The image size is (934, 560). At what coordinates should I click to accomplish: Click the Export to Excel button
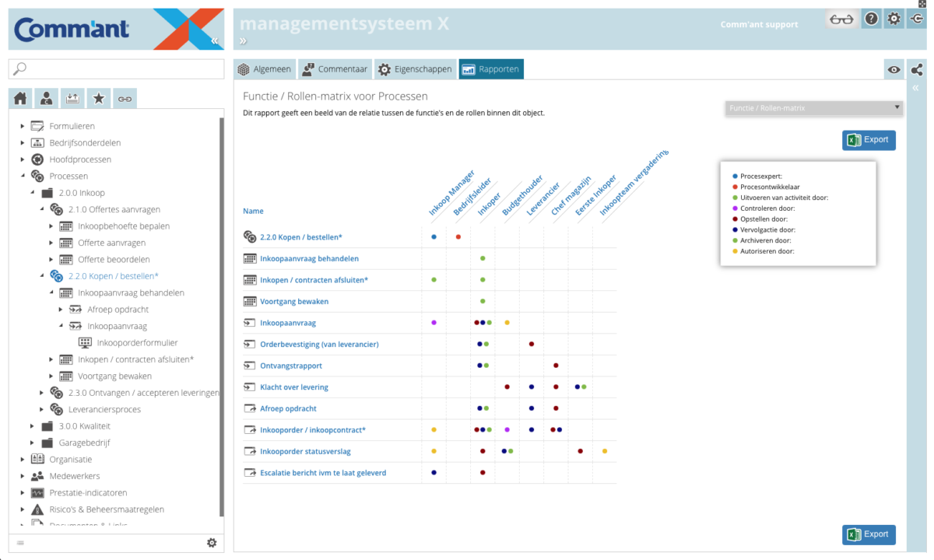click(869, 140)
